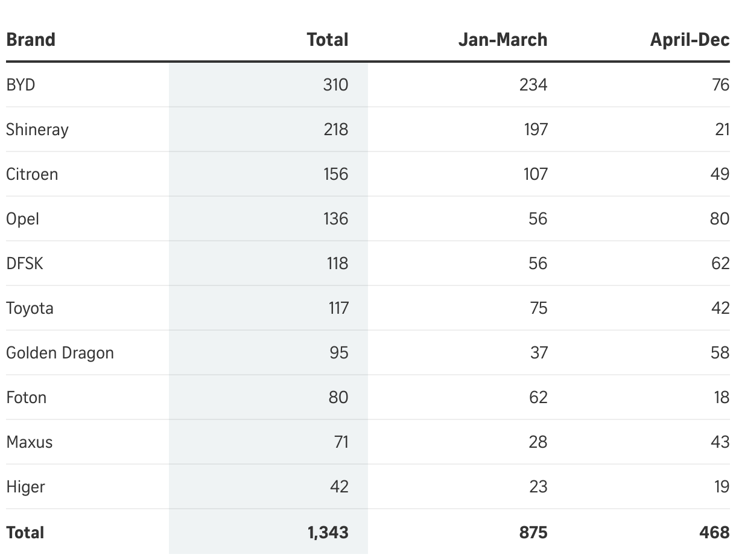Select the DFSK row label
The height and width of the screenshot is (560, 736).
coord(25,263)
